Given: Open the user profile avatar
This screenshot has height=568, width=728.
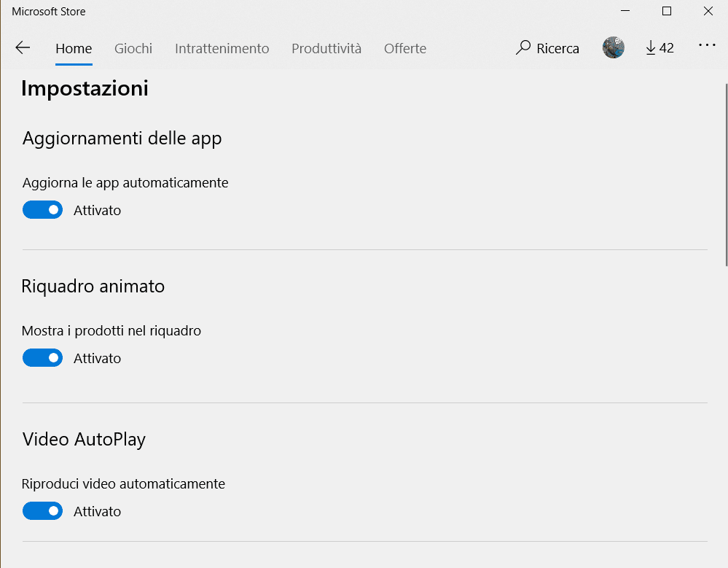Looking at the screenshot, I should pyautogui.click(x=613, y=48).
